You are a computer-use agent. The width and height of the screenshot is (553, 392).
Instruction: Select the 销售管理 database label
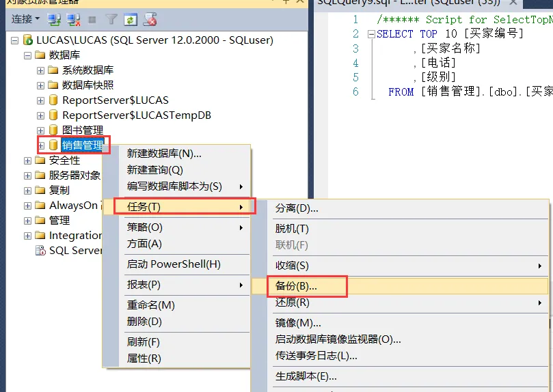[x=83, y=145]
